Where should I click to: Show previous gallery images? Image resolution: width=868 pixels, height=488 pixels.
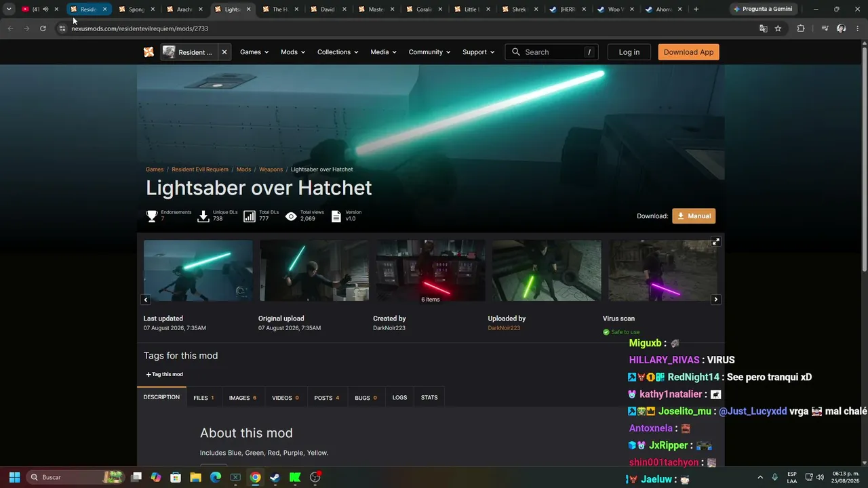pyautogui.click(x=145, y=300)
